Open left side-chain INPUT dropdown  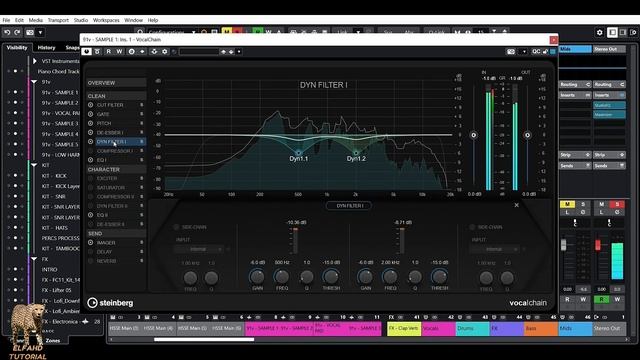(x=199, y=249)
